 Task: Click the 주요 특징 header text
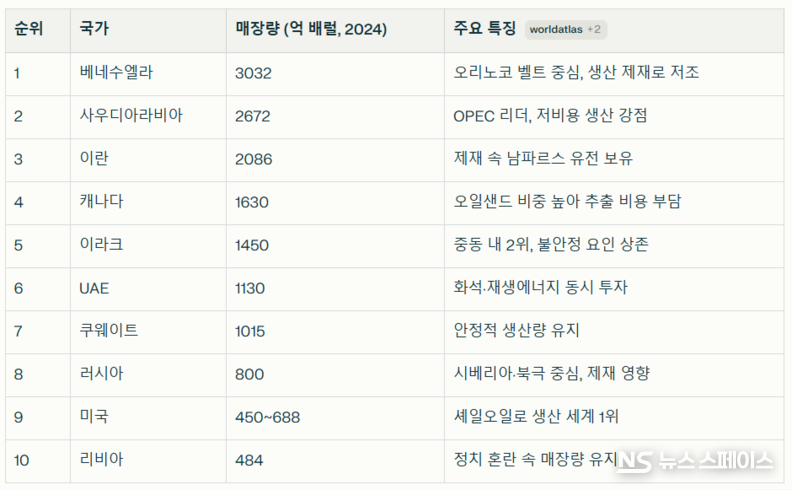point(484,29)
